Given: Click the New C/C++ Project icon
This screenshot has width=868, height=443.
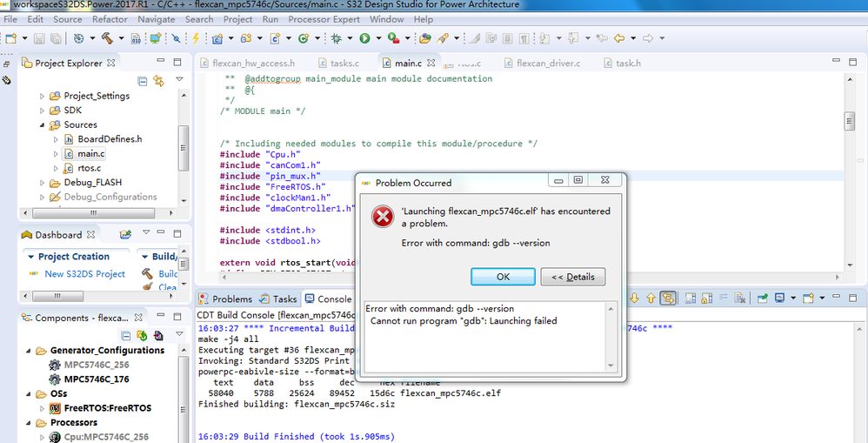Looking at the screenshot, I should 217,38.
